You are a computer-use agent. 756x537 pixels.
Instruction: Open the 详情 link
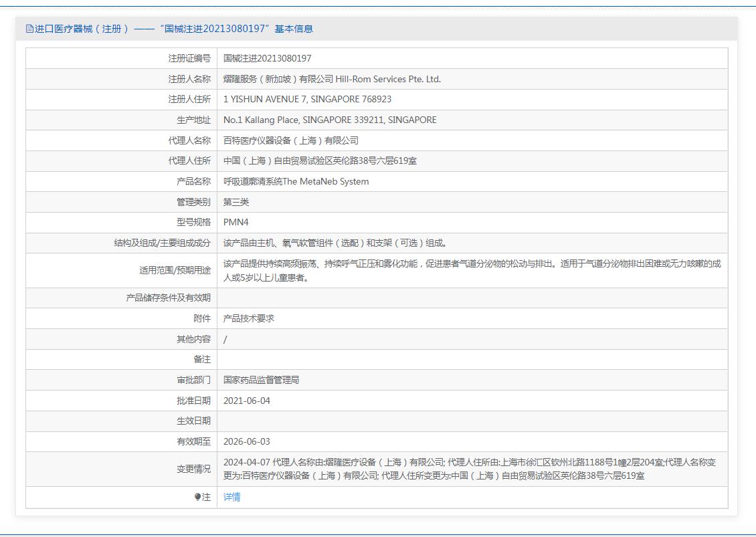pyautogui.click(x=232, y=497)
